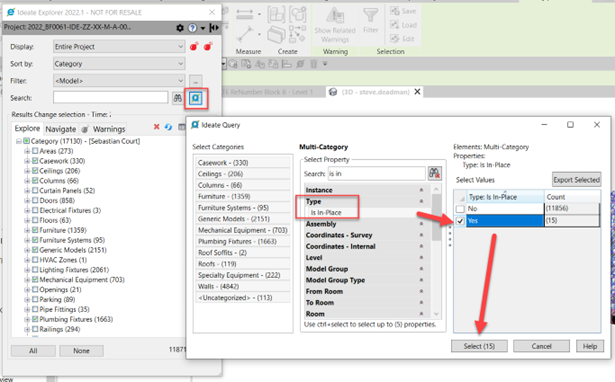
Task: Click the Explorer Search input field
Action: tap(111, 98)
